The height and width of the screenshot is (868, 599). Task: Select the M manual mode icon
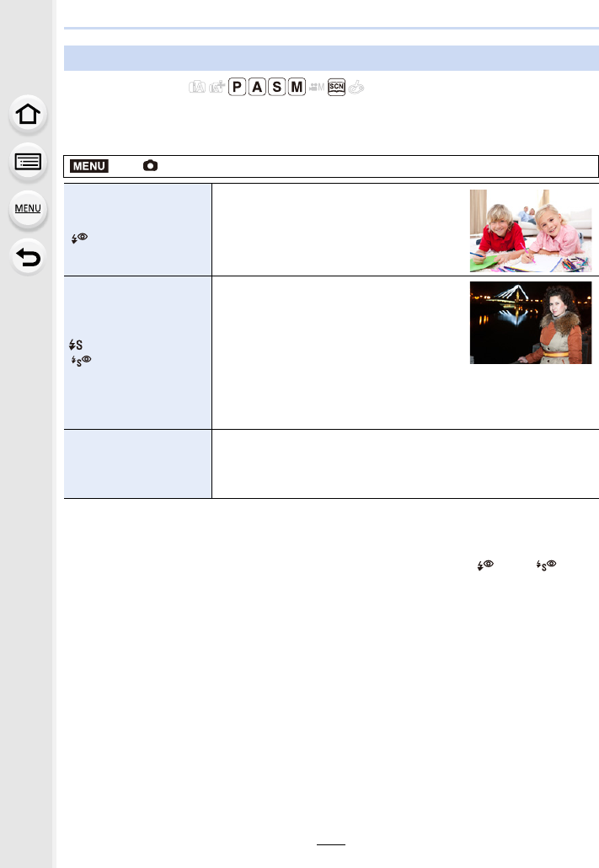click(297, 87)
